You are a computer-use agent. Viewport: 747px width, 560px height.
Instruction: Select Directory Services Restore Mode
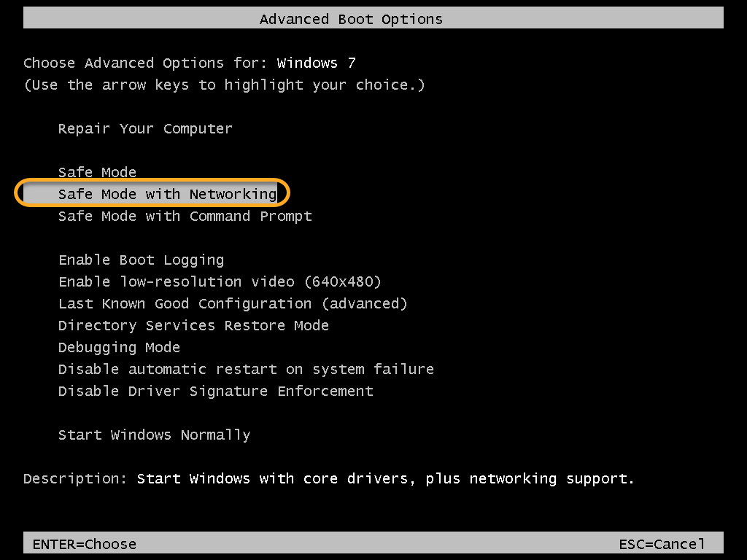(193, 326)
